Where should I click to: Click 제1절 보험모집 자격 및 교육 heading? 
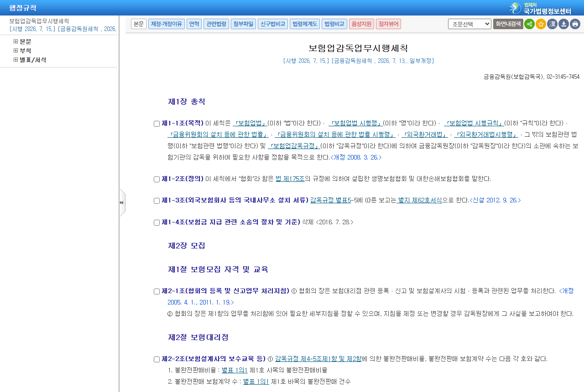click(218, 269)
